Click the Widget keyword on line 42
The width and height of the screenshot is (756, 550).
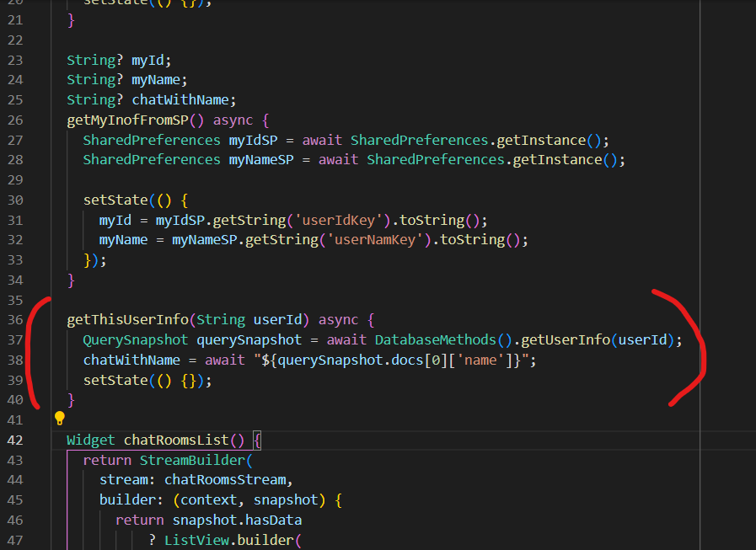(x=91, y=440)
